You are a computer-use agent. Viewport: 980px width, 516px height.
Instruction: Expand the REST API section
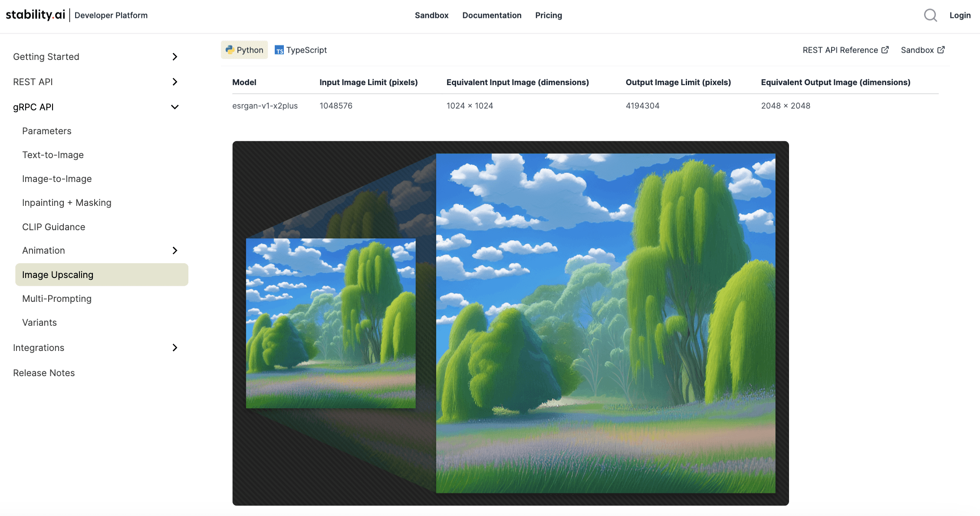pos(175,82)
